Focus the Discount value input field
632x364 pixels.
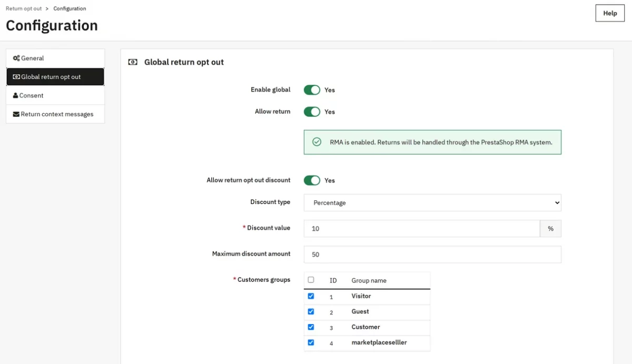point(422,228)
